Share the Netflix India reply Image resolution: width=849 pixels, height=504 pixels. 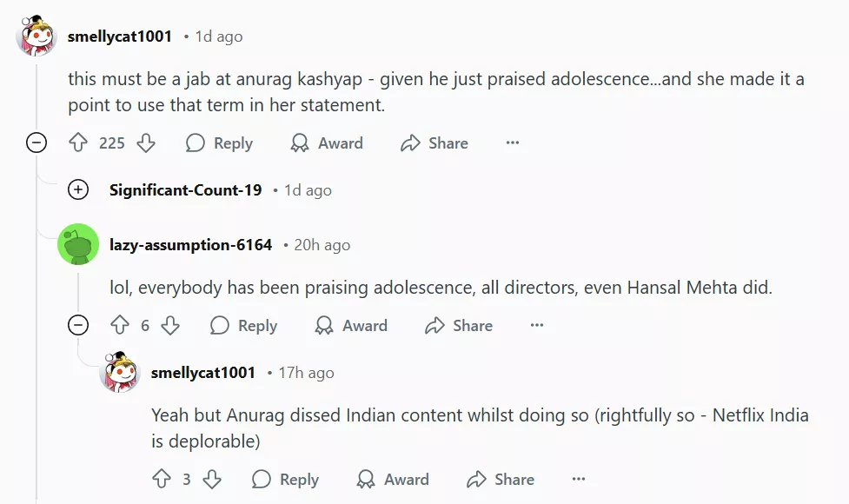(501, 480)
